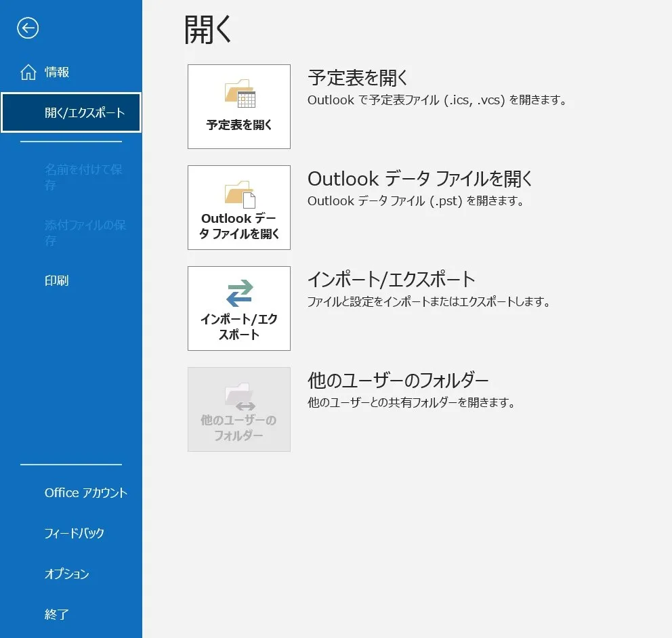Click the green and blue import/export arrows icon

pos(240,293)
